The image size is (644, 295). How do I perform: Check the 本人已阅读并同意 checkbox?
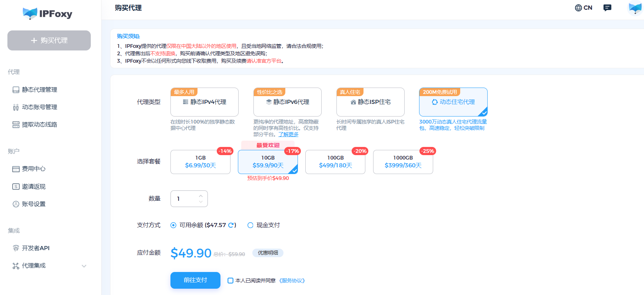230,281
